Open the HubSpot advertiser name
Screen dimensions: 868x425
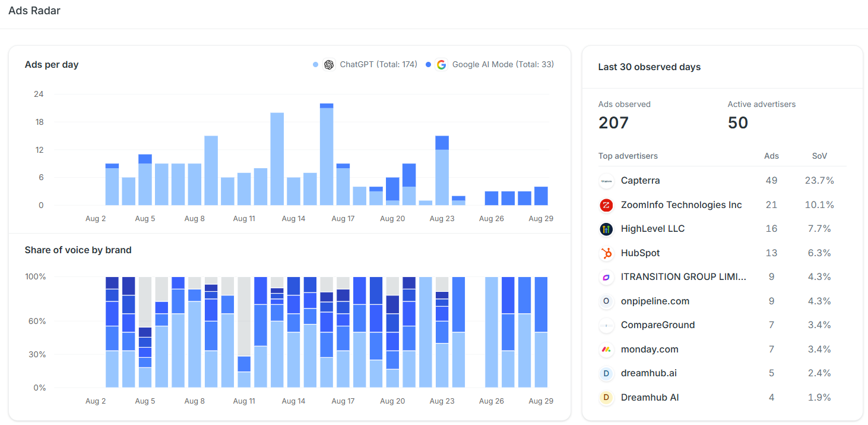[641, 253]
